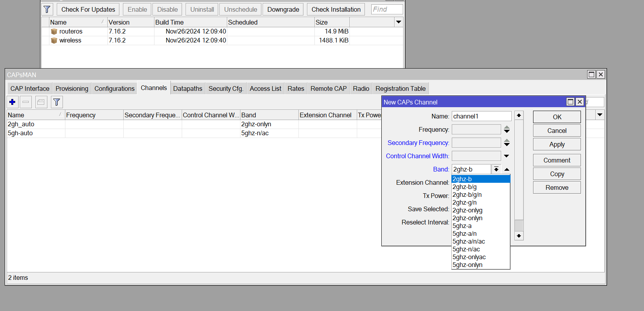The height and width of the screenshot is (311, 644).
Task: Choose 5ghz-onlyn in the Band list
Action: pyautogui.click(x=481, y=265)
